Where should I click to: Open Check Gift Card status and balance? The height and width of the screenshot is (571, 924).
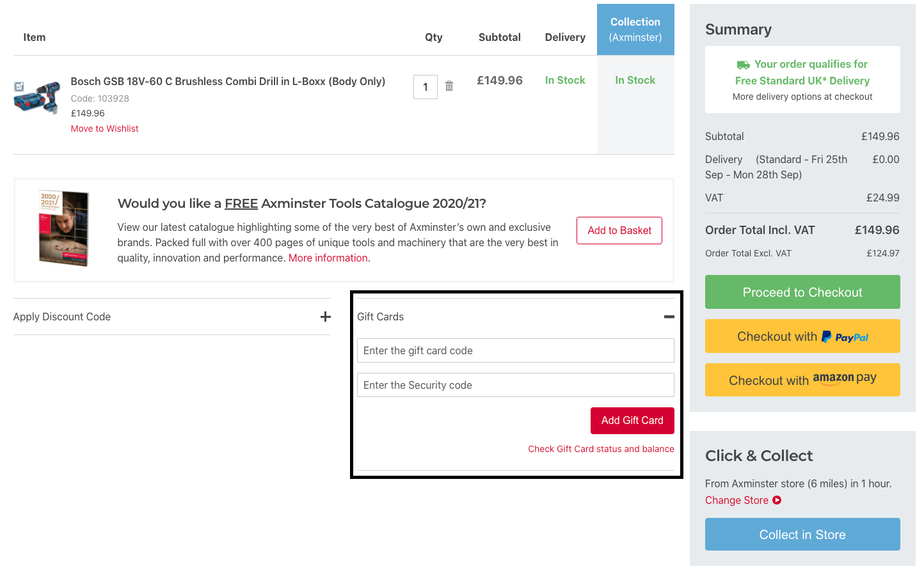(x=601, y=449)
